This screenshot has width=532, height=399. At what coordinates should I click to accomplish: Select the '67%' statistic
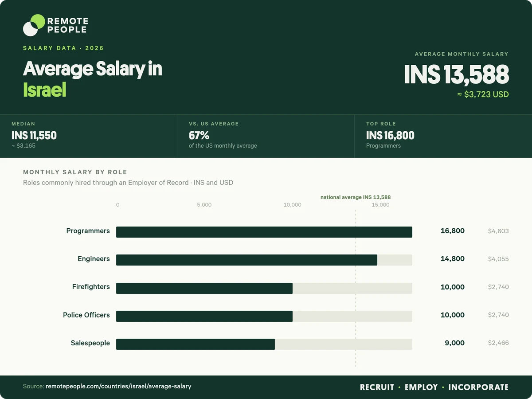tap(199, 135)
